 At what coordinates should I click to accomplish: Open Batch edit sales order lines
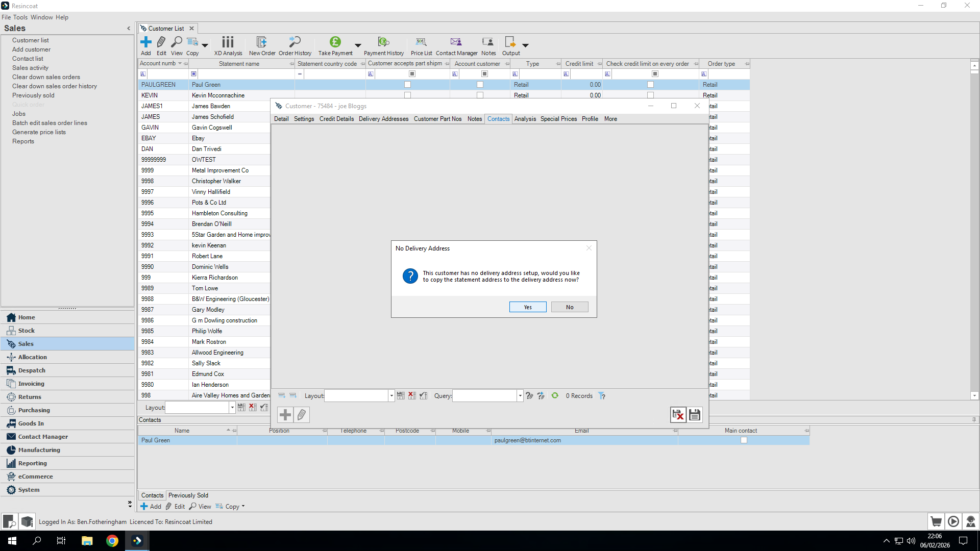tap(50, 122)
